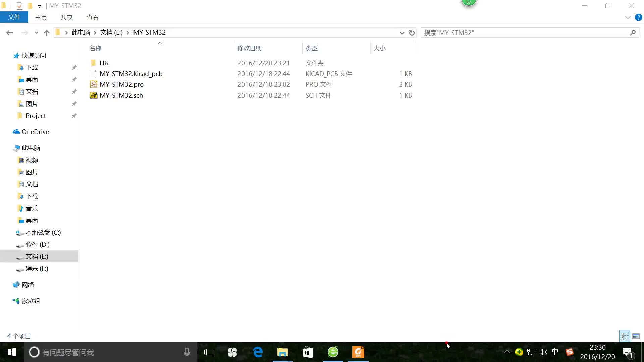Screen dimensions: 644x362
Task: Expand the ribbon with the chevron
Action: point(628,17)
